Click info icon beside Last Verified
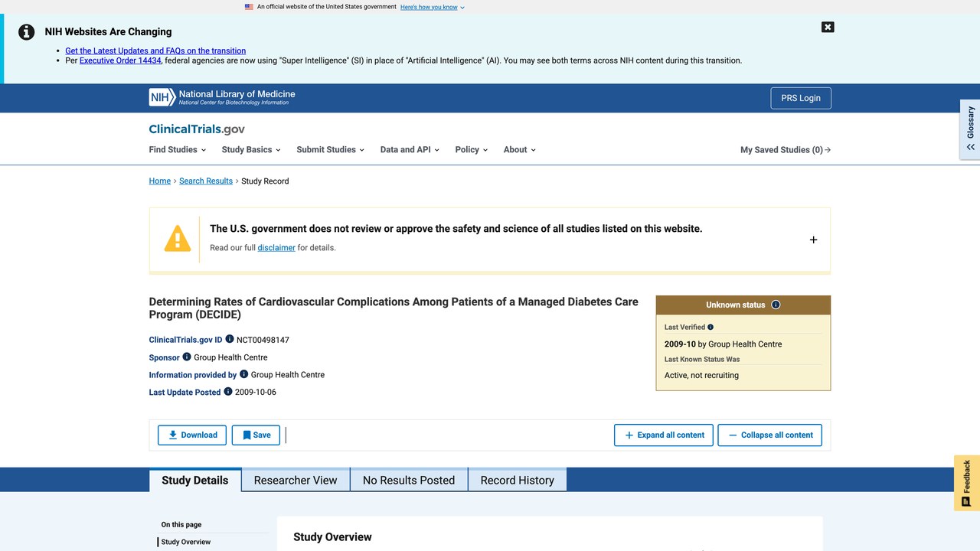The width and height of the screenshot is (980, 551). [x=710, y=327]
